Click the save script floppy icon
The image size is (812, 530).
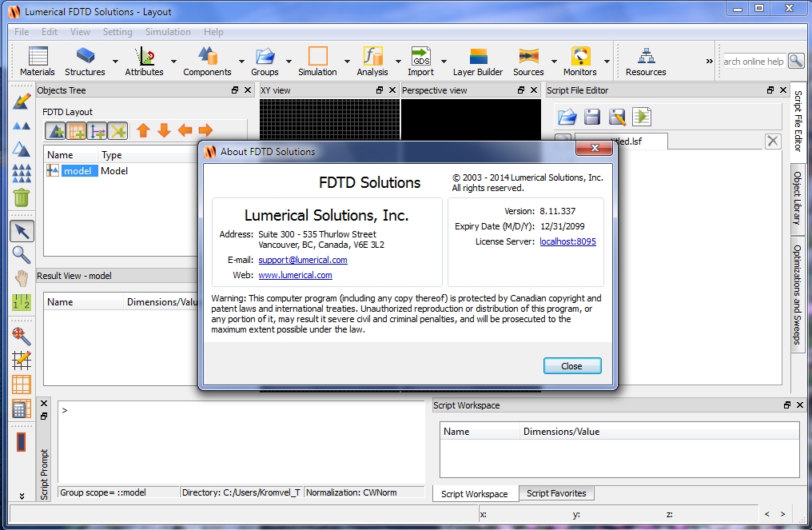coord(592,117)
